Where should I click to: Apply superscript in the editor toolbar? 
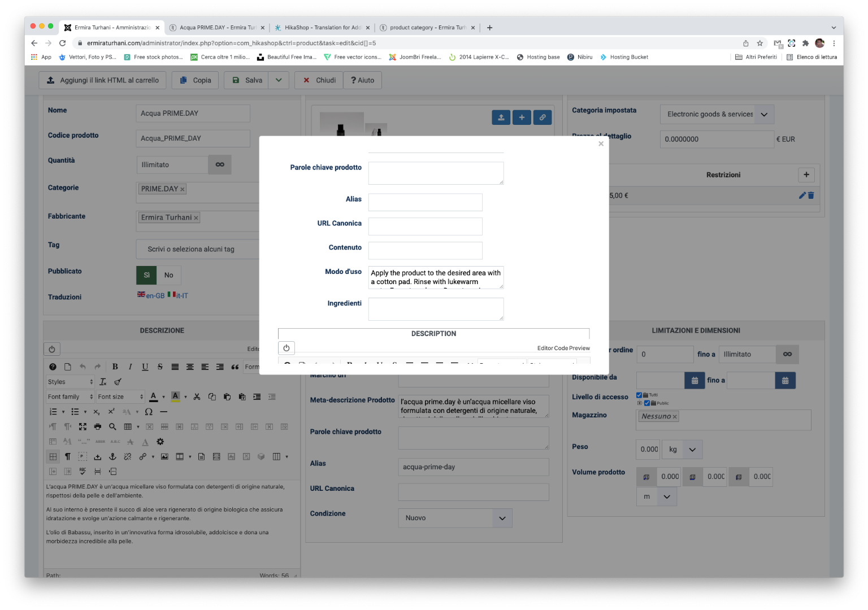111,412
